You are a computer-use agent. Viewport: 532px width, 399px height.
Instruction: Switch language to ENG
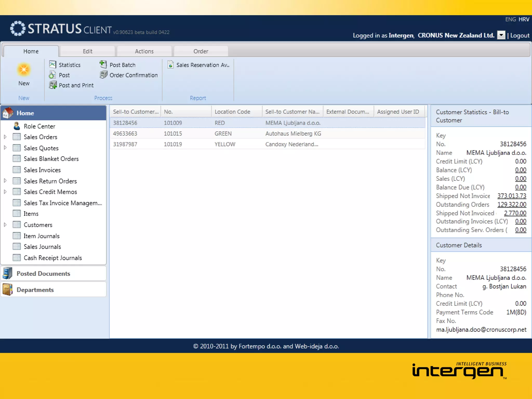[x=510, y=19]
